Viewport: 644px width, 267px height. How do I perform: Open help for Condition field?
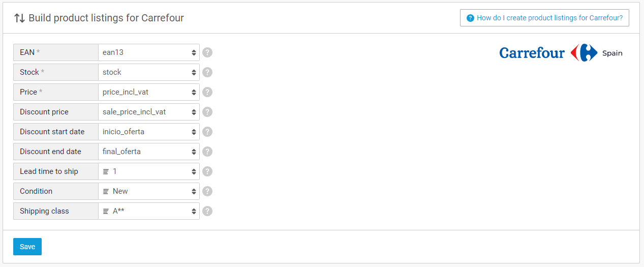click(x=207, y=191)
